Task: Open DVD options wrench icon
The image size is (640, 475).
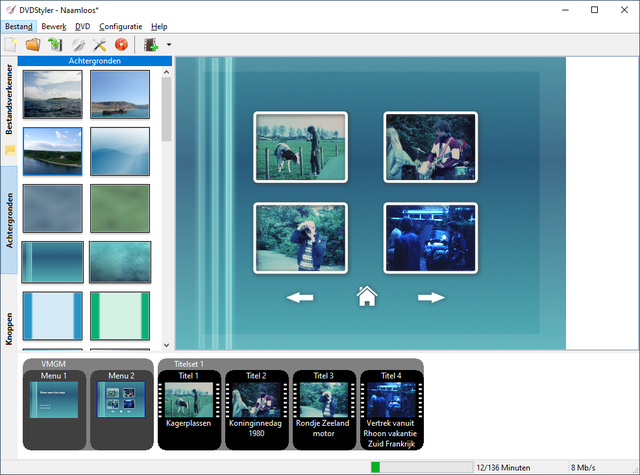Action: [78, 45]
